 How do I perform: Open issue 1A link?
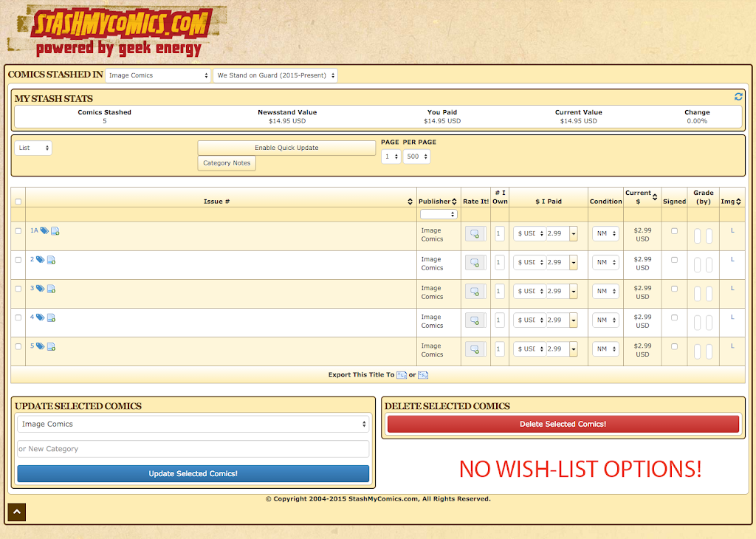34,230
